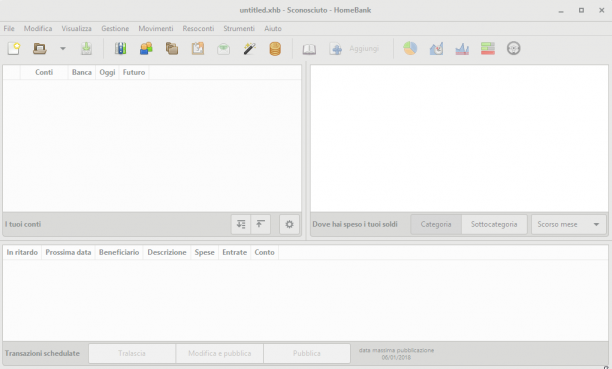Sort by the Banca column header

82,72
